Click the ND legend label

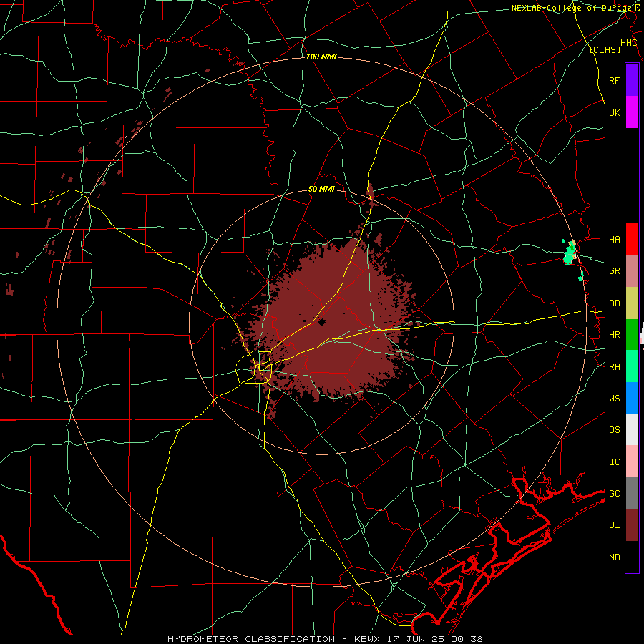(x=614, y=557)
